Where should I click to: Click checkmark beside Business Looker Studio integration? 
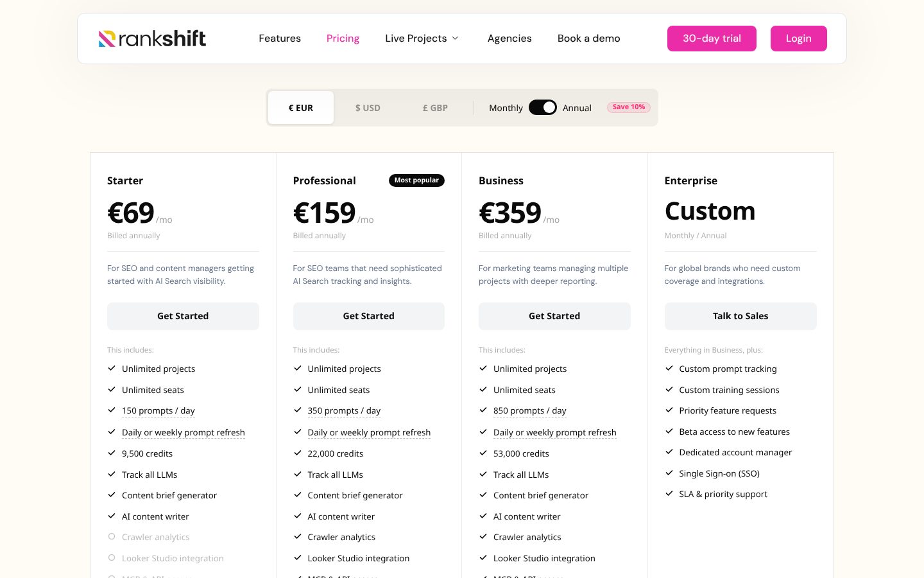pos(483,557)
